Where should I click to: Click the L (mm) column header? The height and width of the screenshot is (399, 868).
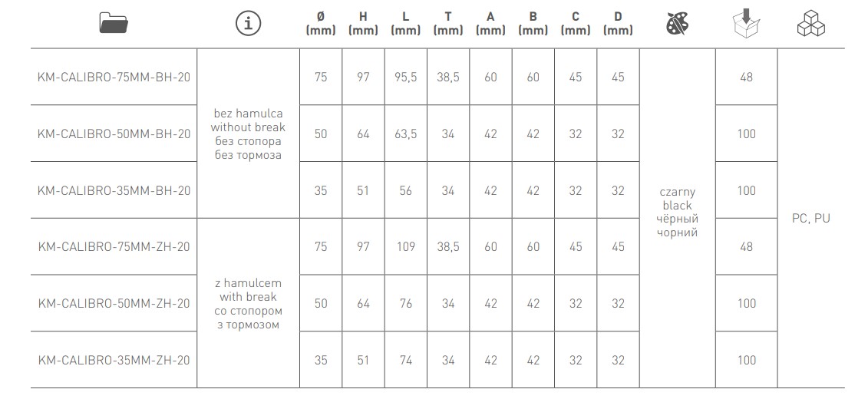(x=405, y=24)
